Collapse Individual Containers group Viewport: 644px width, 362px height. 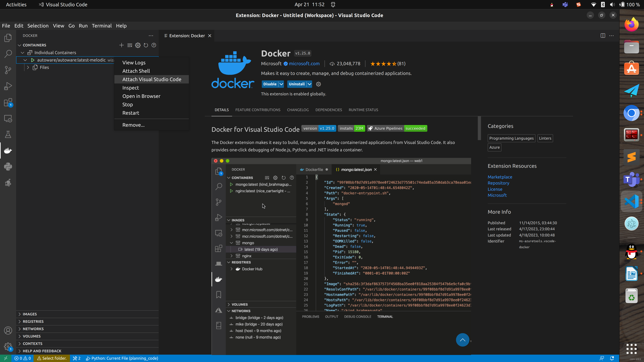pos(22,53)
